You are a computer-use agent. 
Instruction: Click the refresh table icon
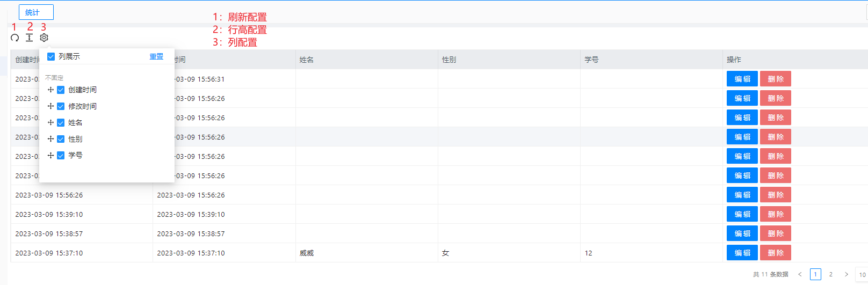(x=15, y=38)
